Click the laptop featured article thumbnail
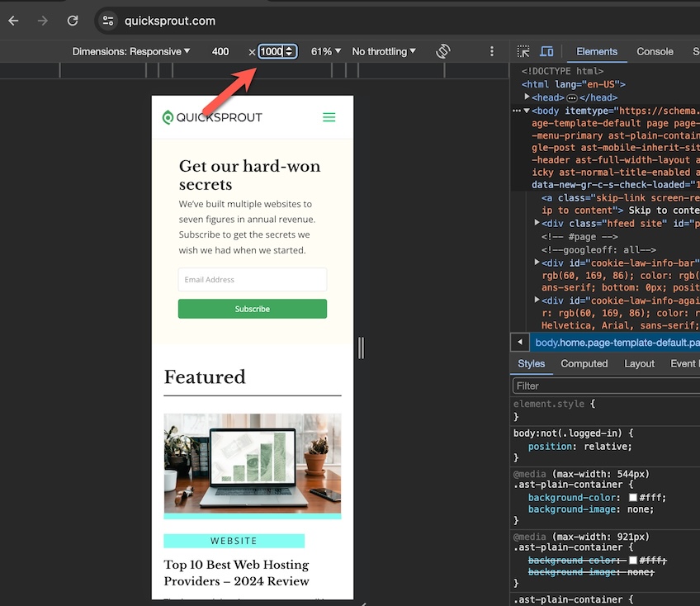 [253, 466]
